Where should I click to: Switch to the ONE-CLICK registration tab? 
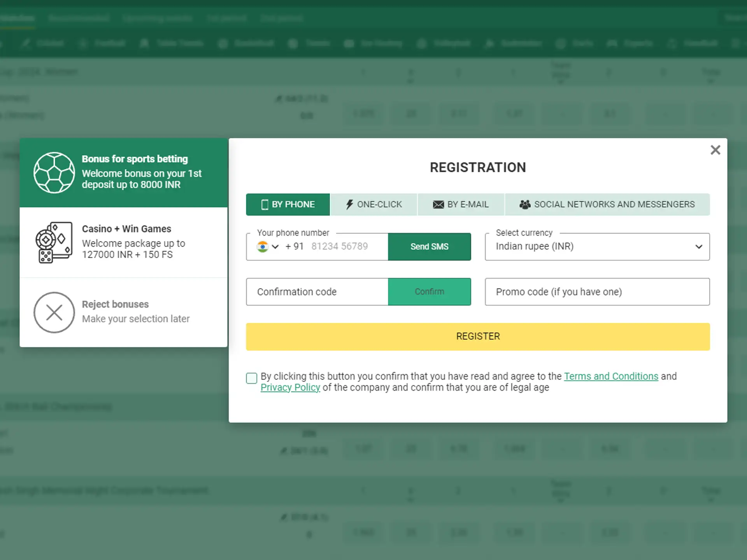373,204
